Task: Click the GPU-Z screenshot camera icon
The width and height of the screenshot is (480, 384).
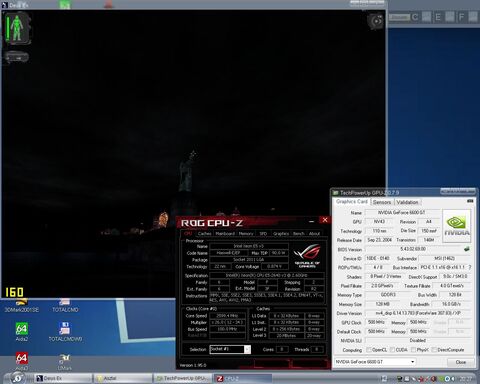Action: (x=470, y=201)
